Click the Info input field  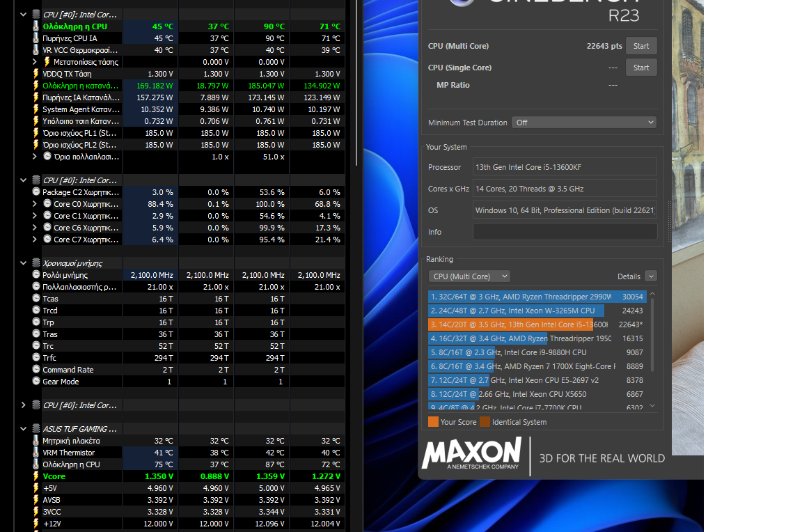(x=565, y=232)
